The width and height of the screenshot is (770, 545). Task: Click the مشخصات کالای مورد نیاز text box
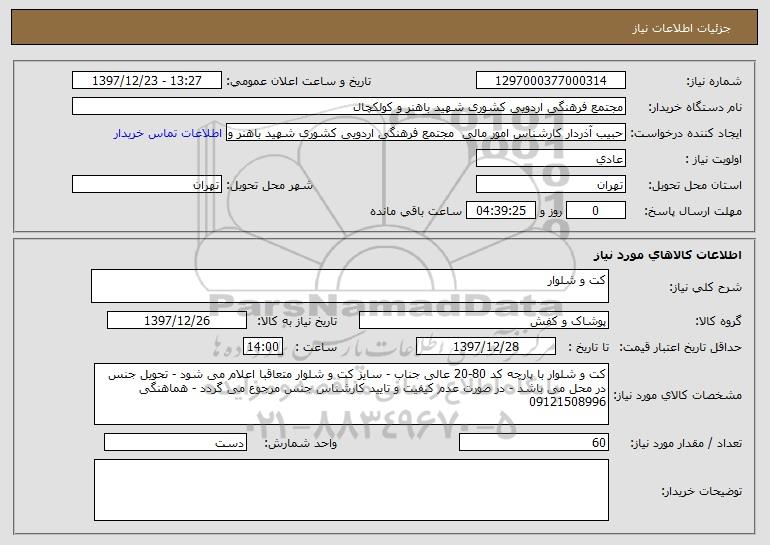(351, 394)
